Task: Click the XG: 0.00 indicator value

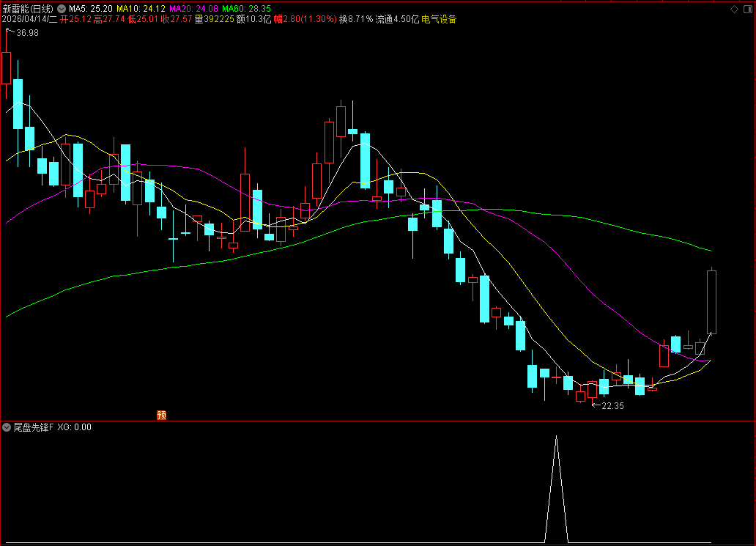Action: (74, 427)
